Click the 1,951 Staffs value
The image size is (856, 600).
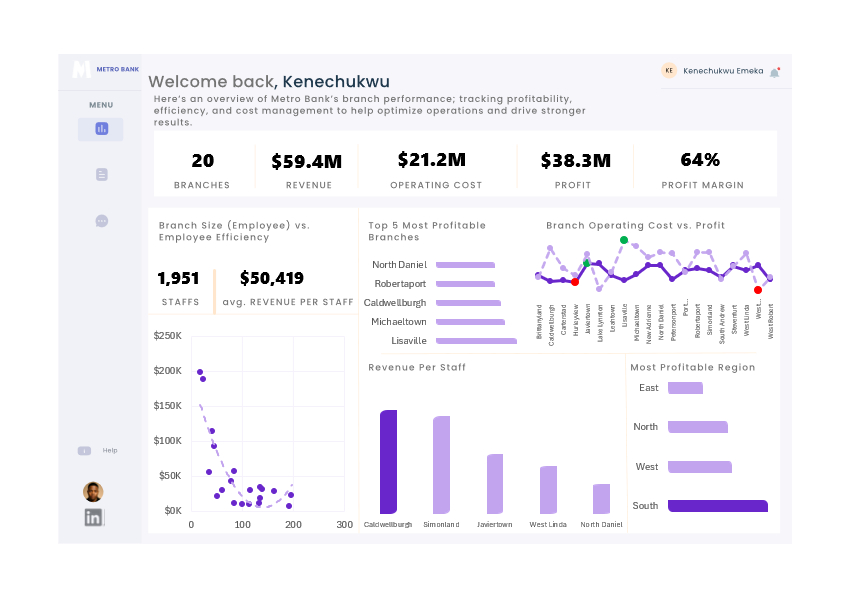point(179,278)
